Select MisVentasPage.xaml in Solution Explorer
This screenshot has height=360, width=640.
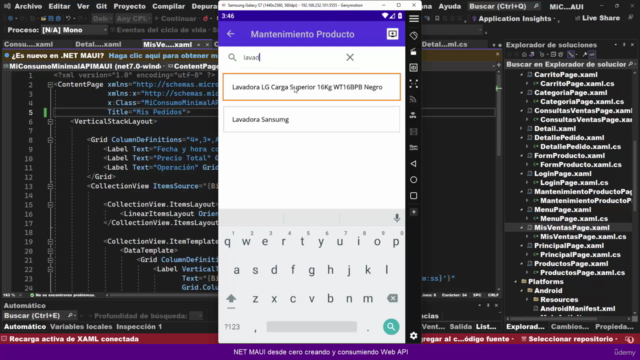571,227
